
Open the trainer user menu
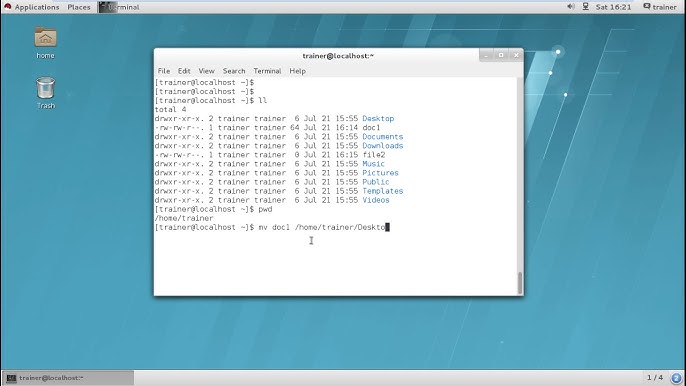tap(665, 7)
